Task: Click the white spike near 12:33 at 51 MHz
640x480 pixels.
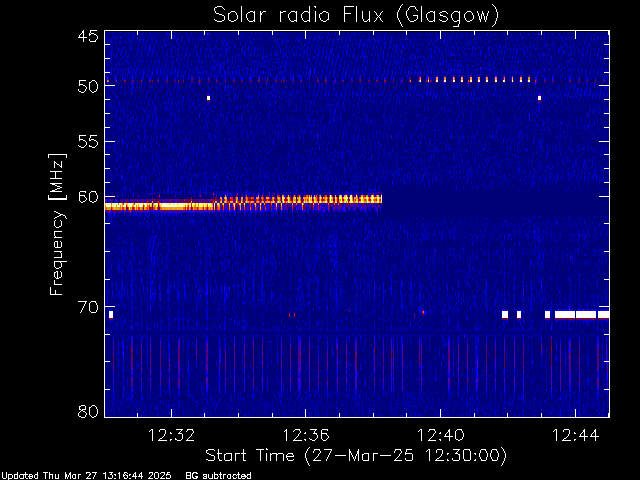Action: [x=209, y=98]
